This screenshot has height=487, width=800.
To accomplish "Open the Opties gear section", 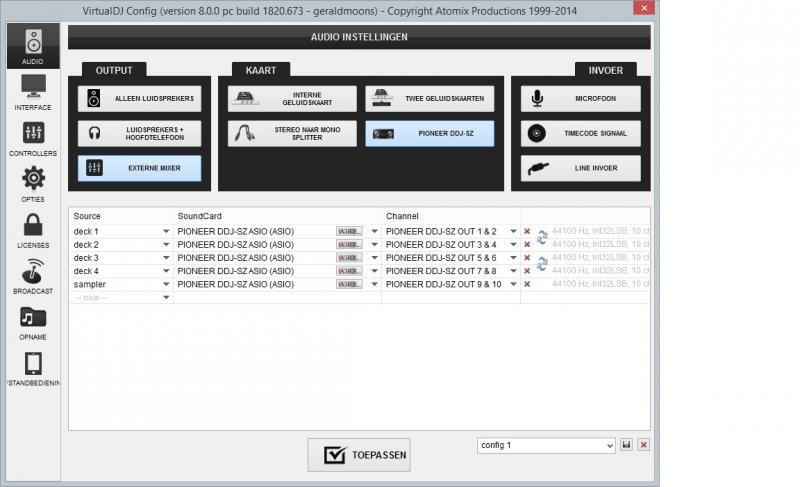I will (33, 184).
